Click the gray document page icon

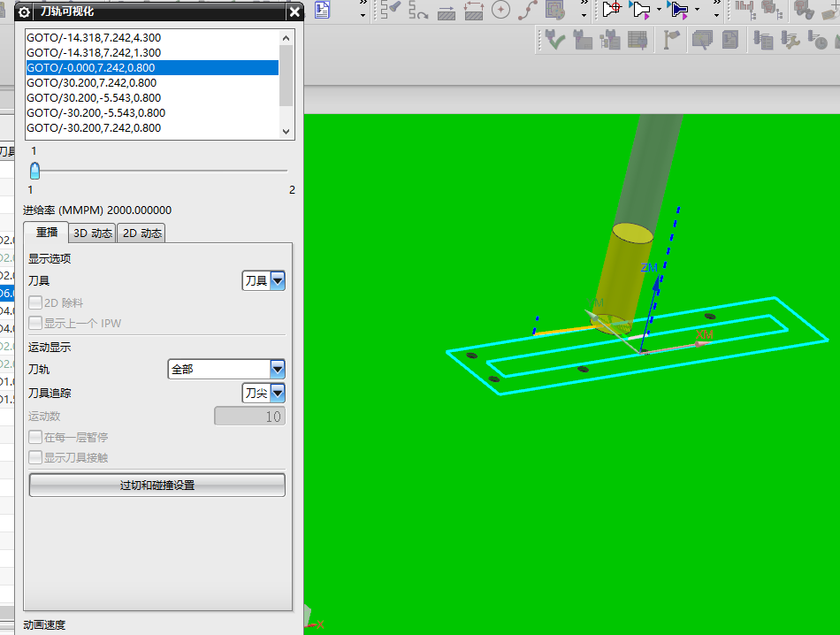(730, 40)
